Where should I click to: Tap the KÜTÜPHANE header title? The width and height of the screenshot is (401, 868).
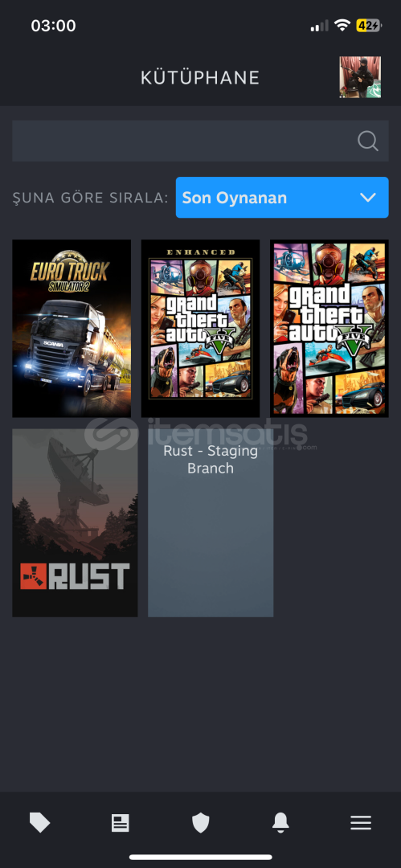[200, 78]
